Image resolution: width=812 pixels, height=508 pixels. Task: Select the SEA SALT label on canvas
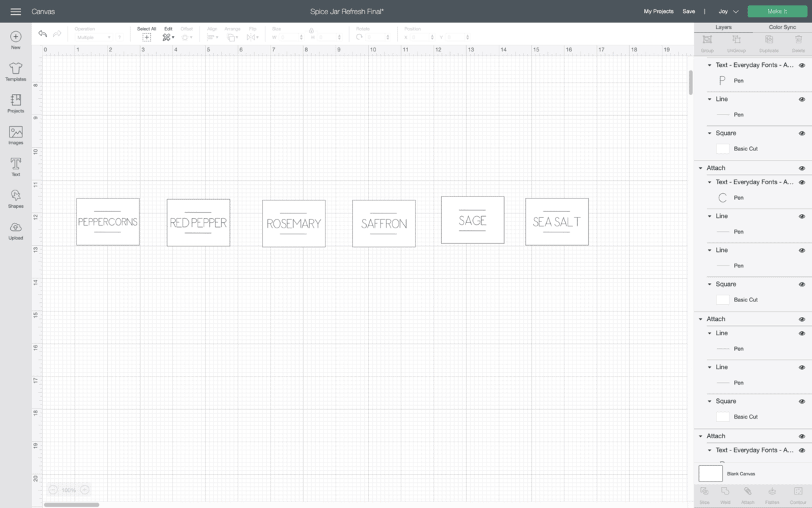click(x=557, y=221)
